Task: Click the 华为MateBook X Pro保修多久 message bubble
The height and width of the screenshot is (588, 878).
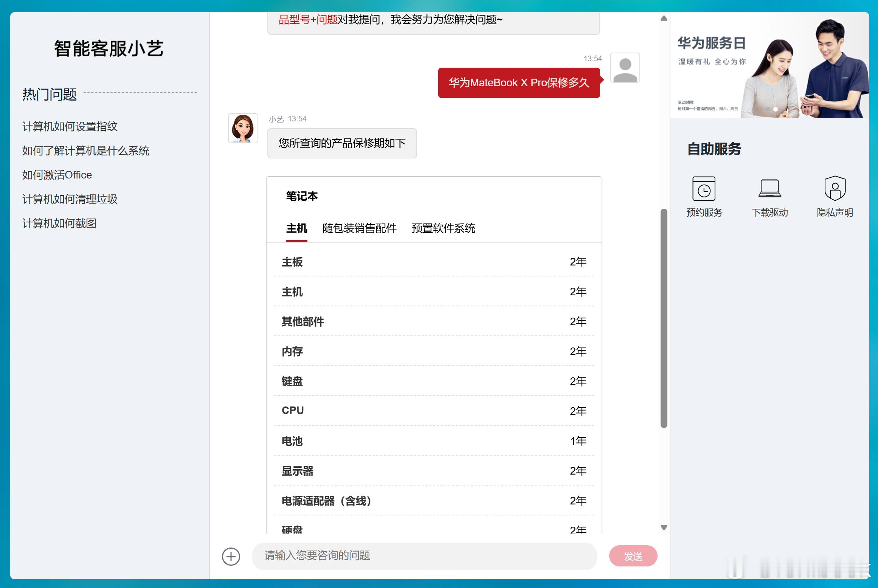Action: pos(519,83)
